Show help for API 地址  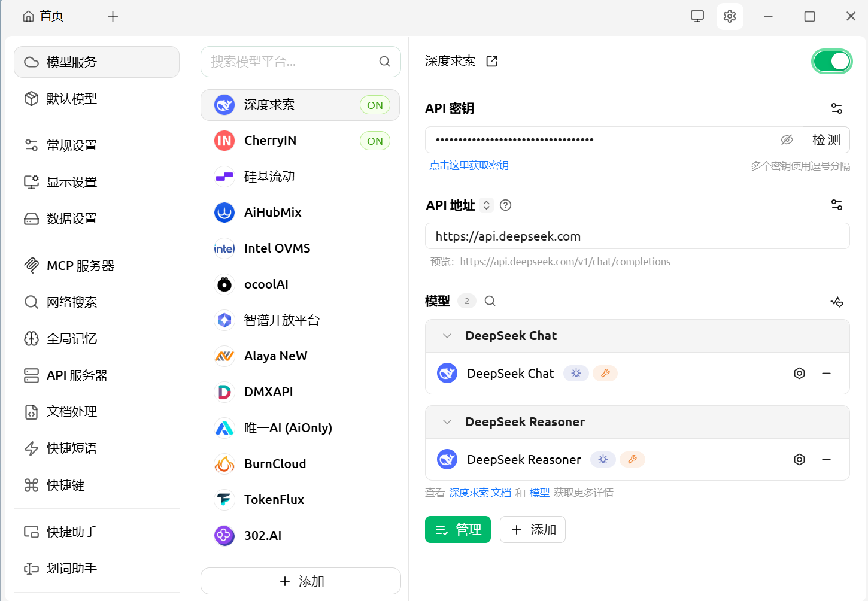tap(506, 205)
